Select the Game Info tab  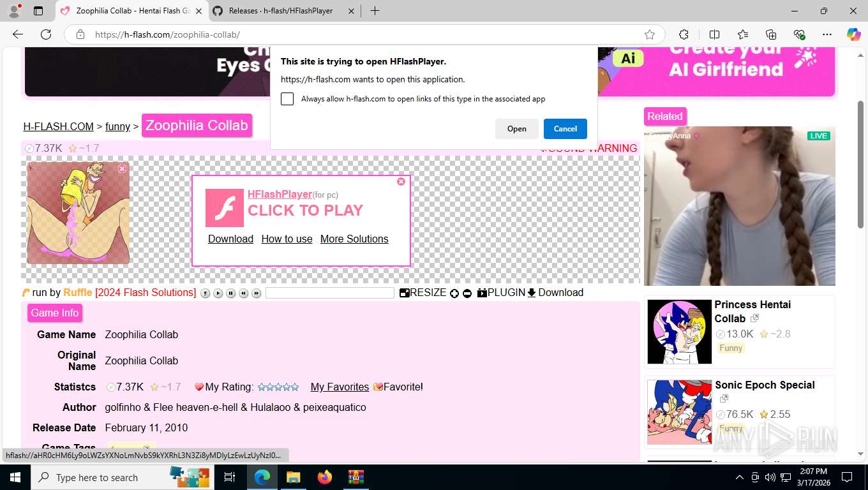coord(55,313)
